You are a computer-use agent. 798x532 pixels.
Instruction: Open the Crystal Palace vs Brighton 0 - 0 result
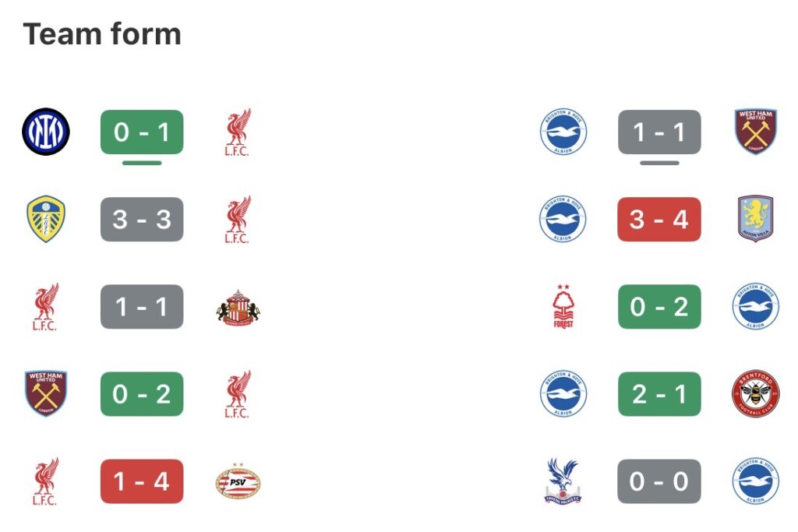pos(659,481)
